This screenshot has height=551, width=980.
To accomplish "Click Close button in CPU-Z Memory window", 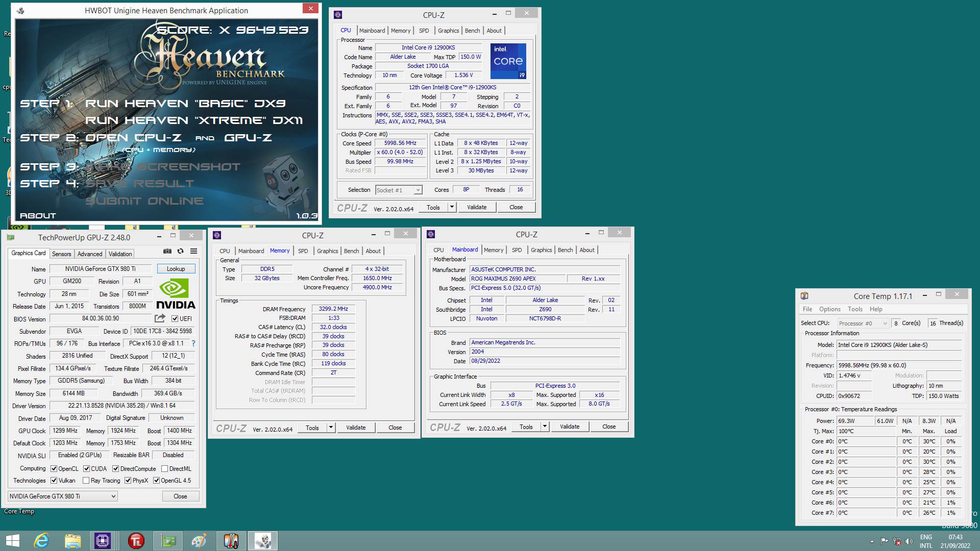I will (x=395, y=428).
